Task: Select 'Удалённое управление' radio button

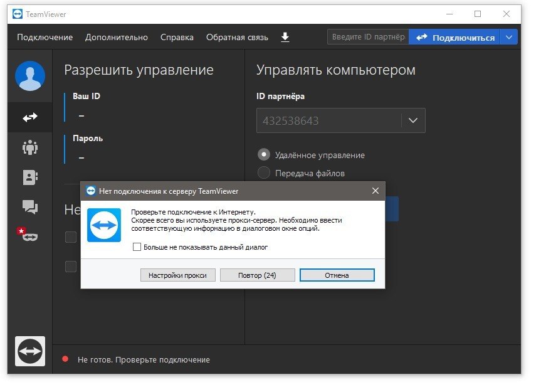Action: (264, 154)
